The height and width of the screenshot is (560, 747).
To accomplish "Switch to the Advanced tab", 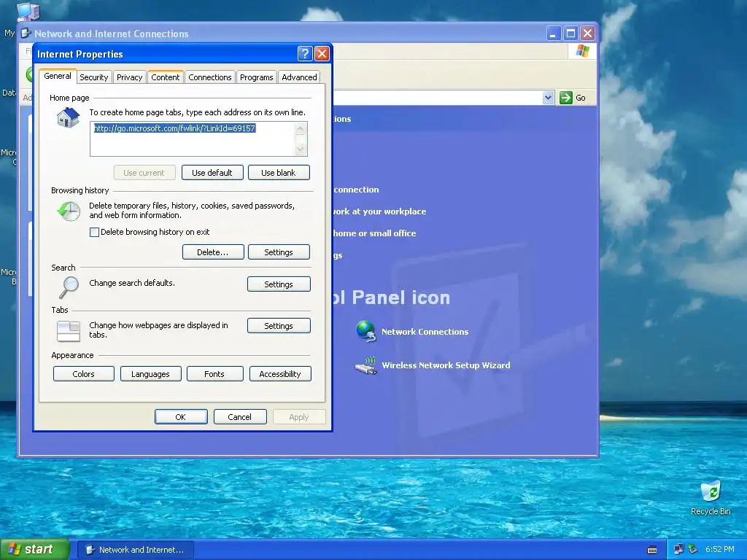I will (x=299, y=77).
